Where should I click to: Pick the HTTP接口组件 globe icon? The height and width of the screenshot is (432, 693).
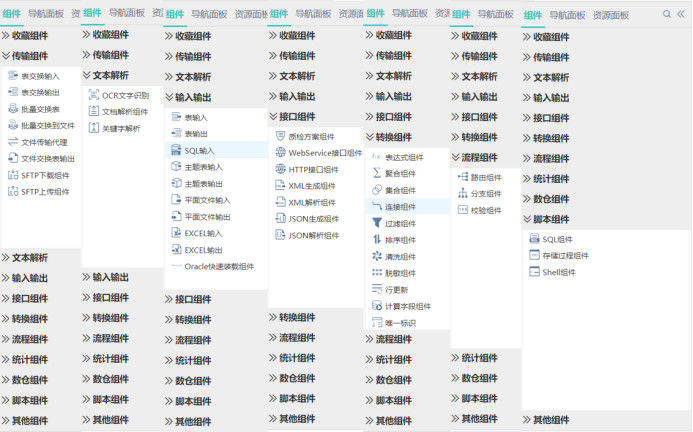[280, 169]
